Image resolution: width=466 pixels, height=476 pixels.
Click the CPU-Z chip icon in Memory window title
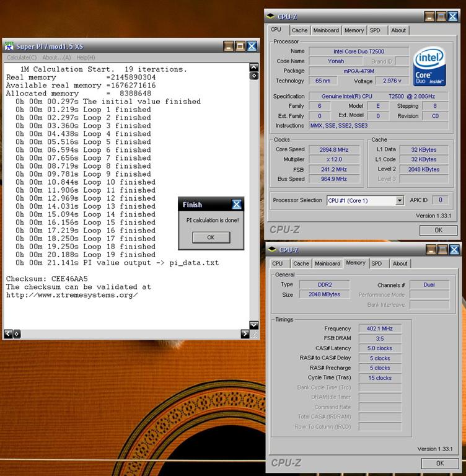272,250
